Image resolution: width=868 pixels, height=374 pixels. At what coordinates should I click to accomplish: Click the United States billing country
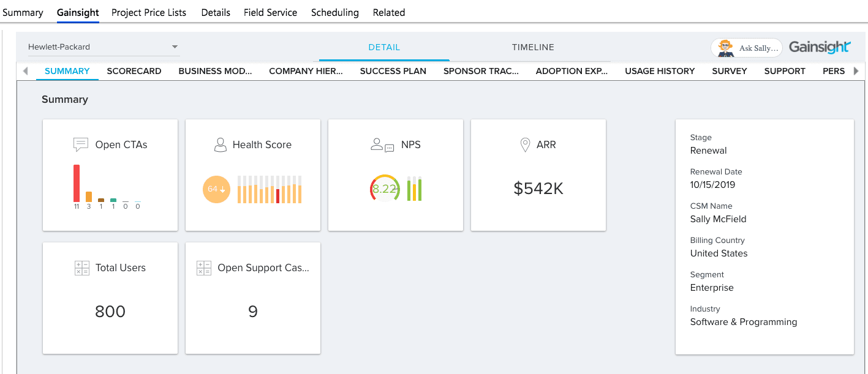[719, 253]
